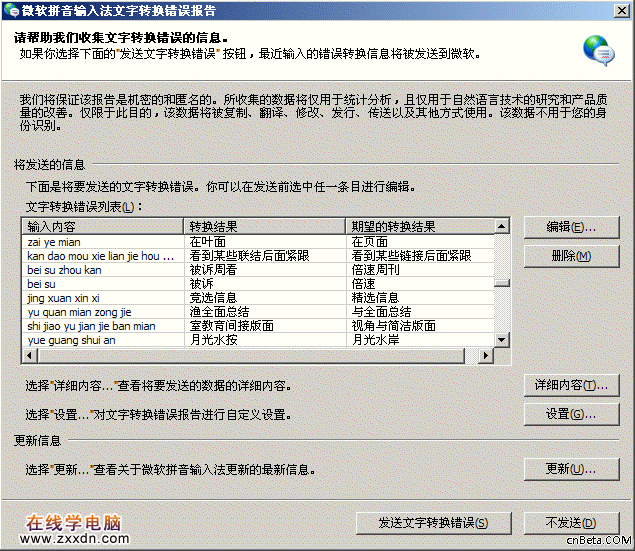Click the expected result '精选信息'
The height and width of the screenshot is (551, 635).
click(375, 298)
